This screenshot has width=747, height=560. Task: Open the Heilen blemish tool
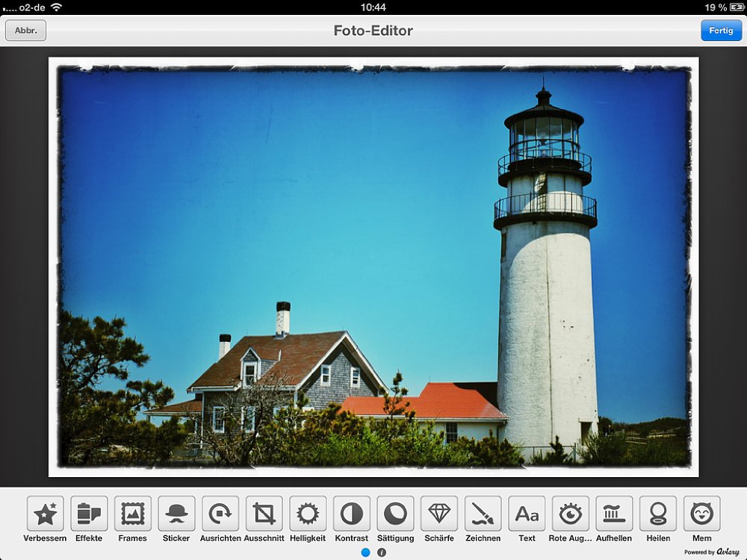(658, 514)
